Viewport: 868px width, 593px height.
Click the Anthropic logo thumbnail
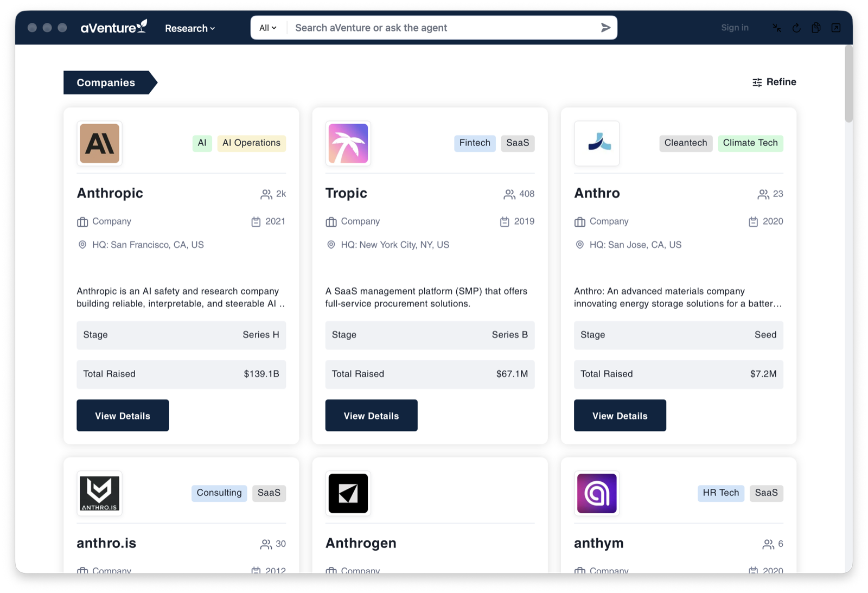[99, 143]
